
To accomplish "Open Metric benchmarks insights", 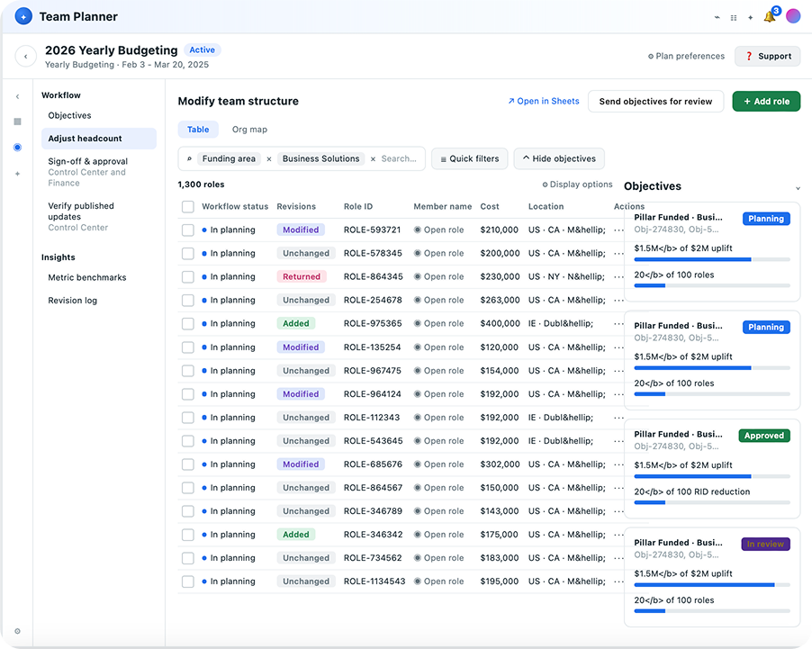I will (87, 277).
